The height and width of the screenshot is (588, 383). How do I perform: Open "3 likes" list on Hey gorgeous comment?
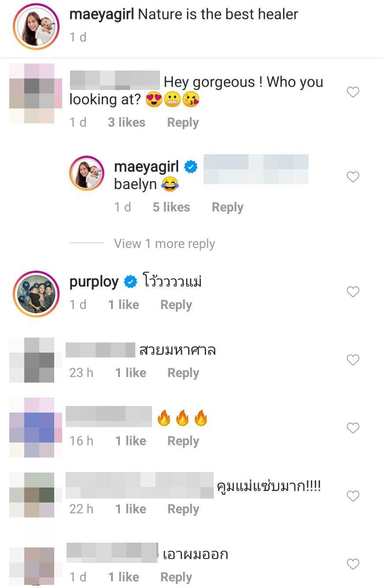(126, 123)
